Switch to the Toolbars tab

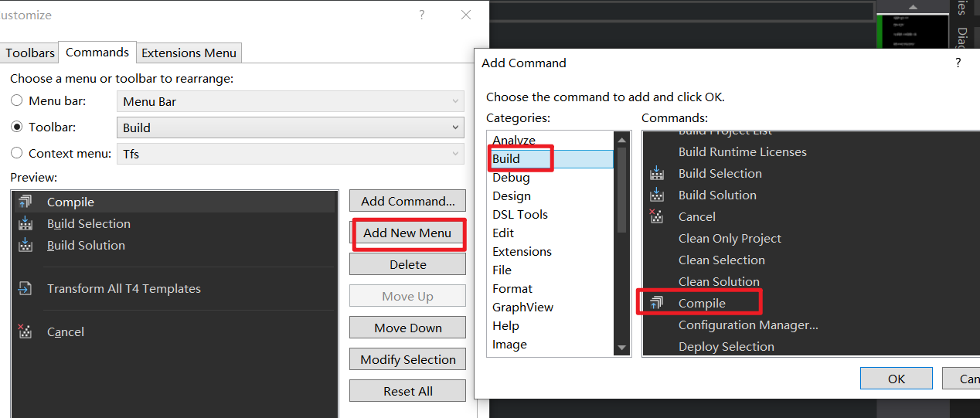(x=30, y=53)
